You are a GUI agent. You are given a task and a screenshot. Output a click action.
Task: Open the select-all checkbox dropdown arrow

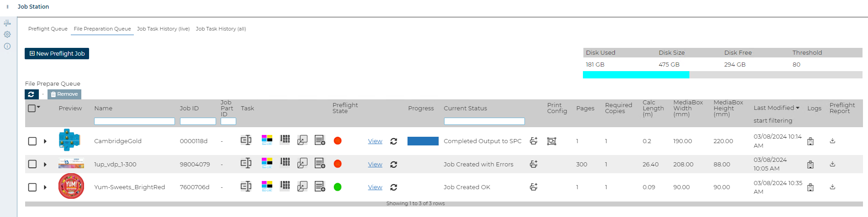39,108
